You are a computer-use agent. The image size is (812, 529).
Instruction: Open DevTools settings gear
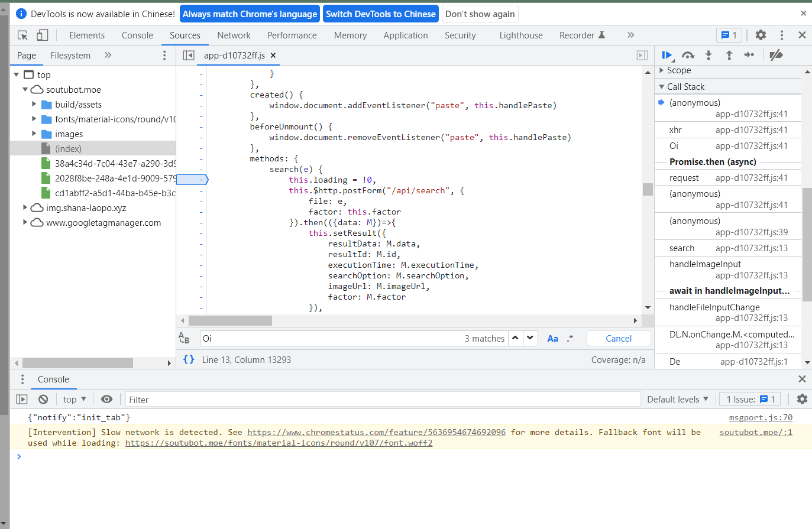coord(761,35)
